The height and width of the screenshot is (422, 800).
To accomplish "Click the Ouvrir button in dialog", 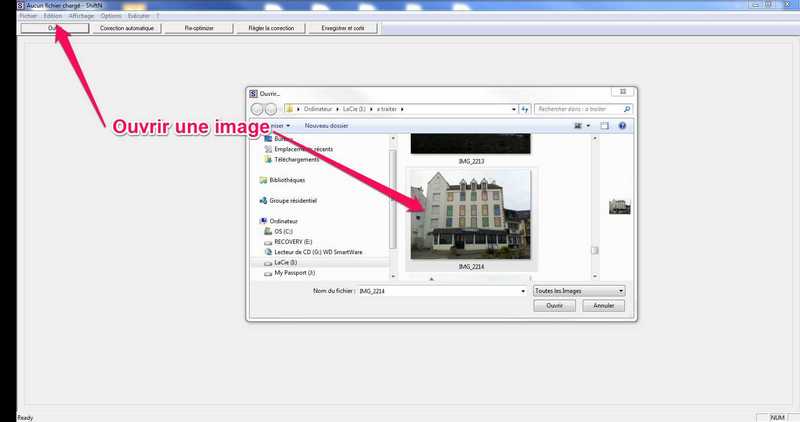I will (555, 306).
